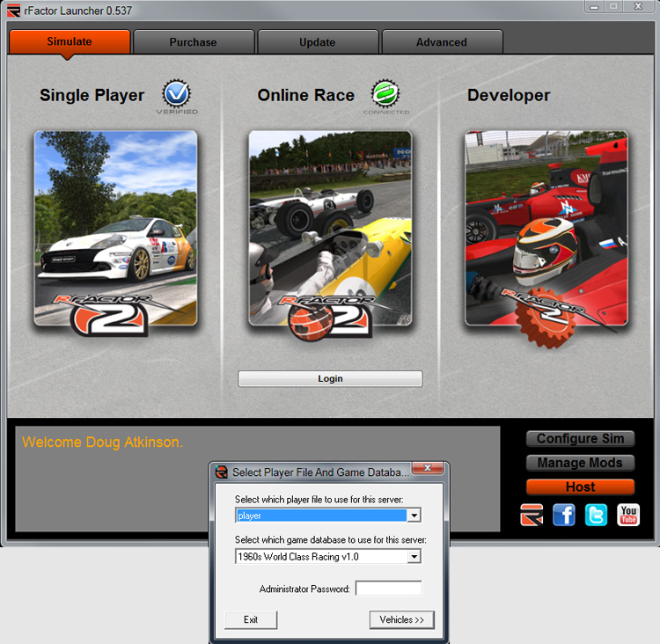Click the dialog's title bar rFactor icon
This screenshot has width=660, height=644.
pos(222,472)
